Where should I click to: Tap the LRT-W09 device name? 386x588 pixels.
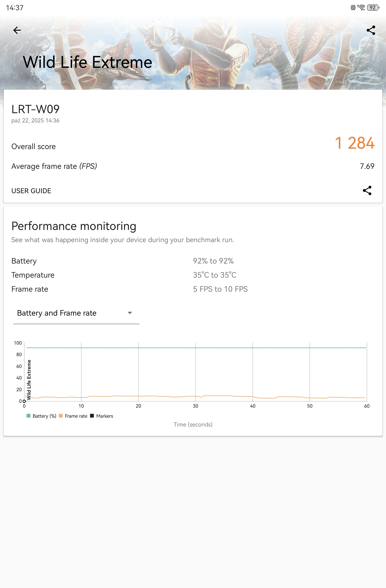click(35, 109)
